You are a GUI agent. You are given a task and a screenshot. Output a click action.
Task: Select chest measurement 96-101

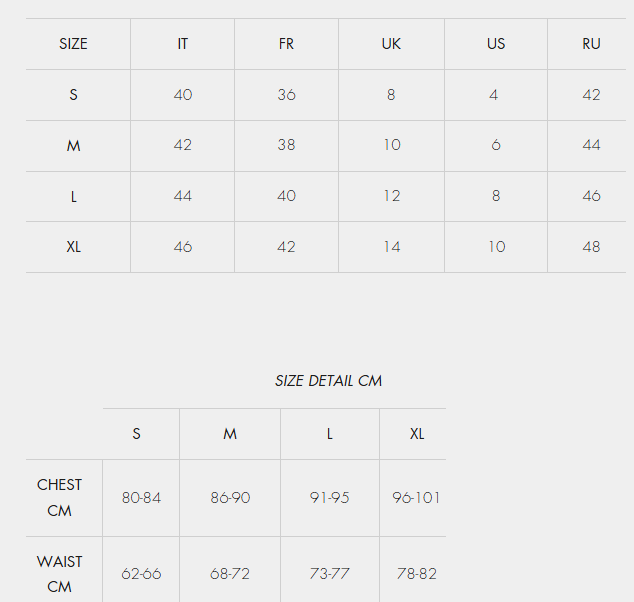coord(416,497)
